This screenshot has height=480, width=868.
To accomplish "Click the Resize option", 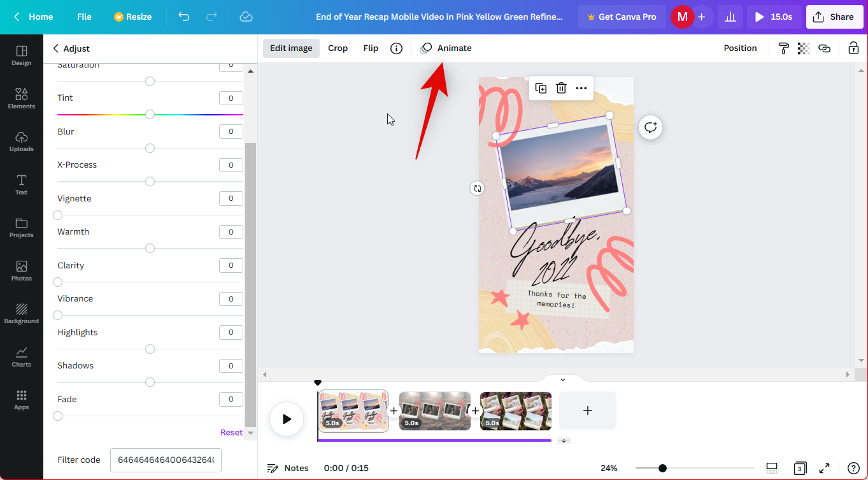I will [132, 17].
